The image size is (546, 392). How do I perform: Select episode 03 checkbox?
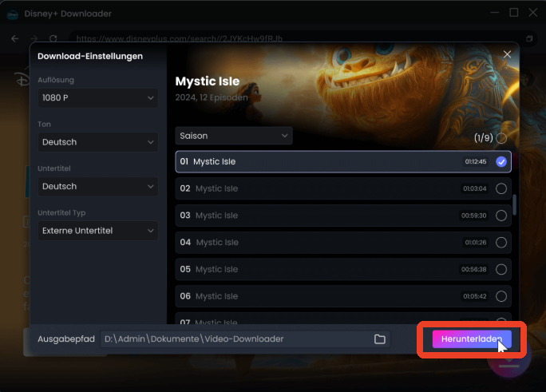[x=501, y=216]
